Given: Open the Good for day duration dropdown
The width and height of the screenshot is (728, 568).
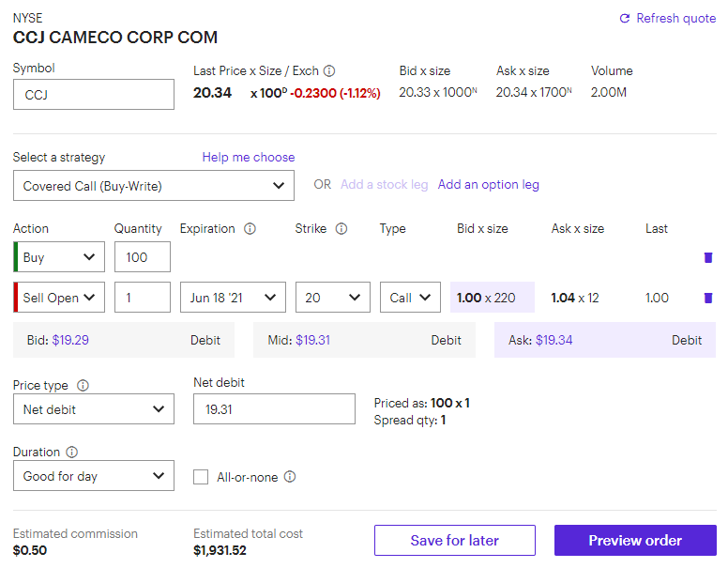Looking at the screenshot, I should point(94,475).
